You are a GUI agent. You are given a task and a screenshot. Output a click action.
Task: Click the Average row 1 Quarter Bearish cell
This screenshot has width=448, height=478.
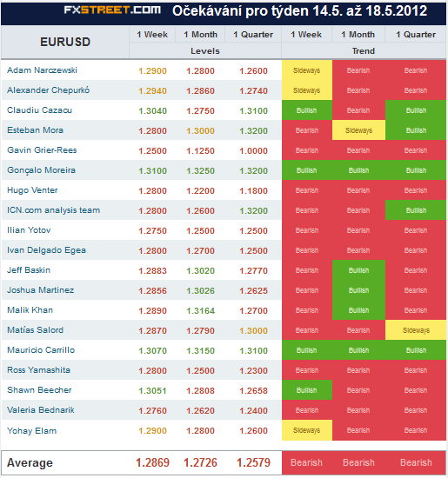[416, 462]
